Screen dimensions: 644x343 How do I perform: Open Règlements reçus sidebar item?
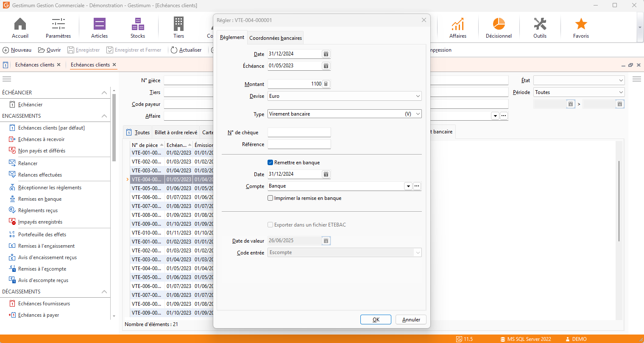38,210
